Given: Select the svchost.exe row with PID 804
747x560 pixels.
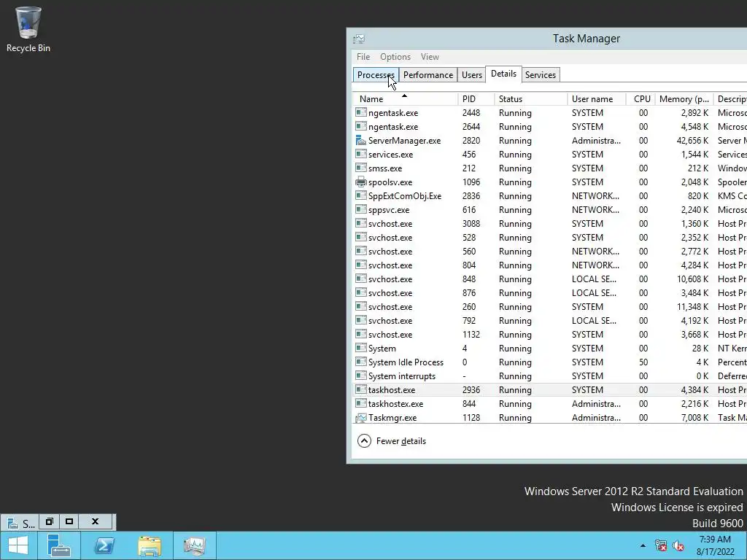Looking at the screenshot, I should (x=550, y=265).
